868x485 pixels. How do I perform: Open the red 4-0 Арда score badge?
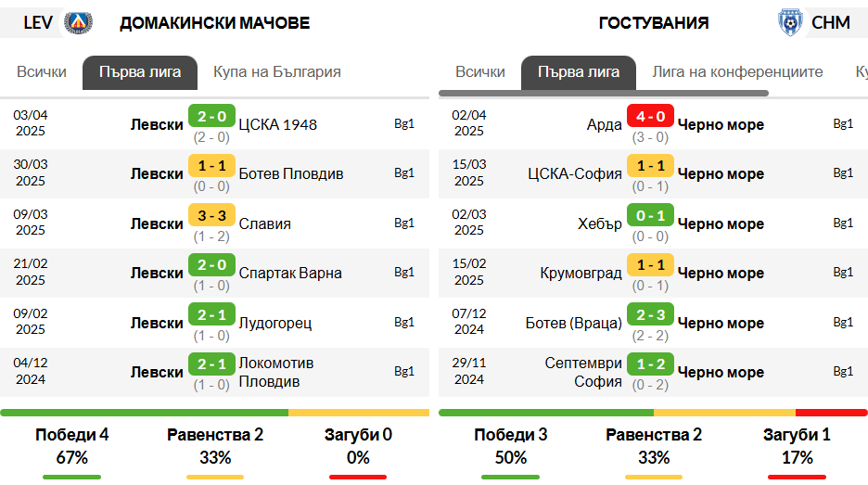[x=650, y=116]
